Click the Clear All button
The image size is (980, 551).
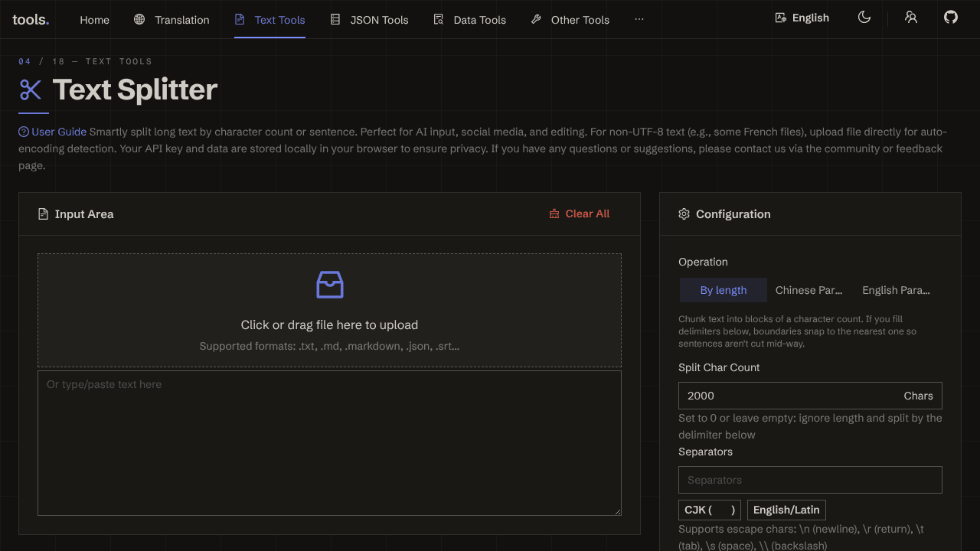point(580,214)
